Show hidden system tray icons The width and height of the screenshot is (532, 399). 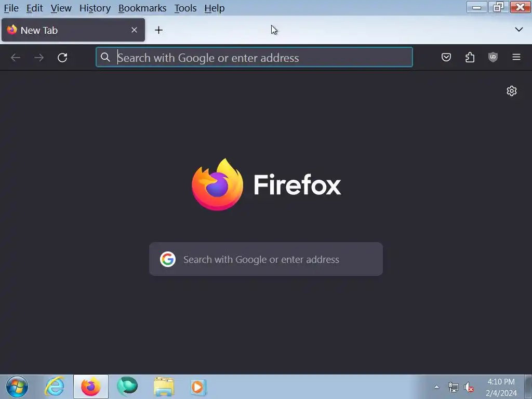click(x=436, y=387)
